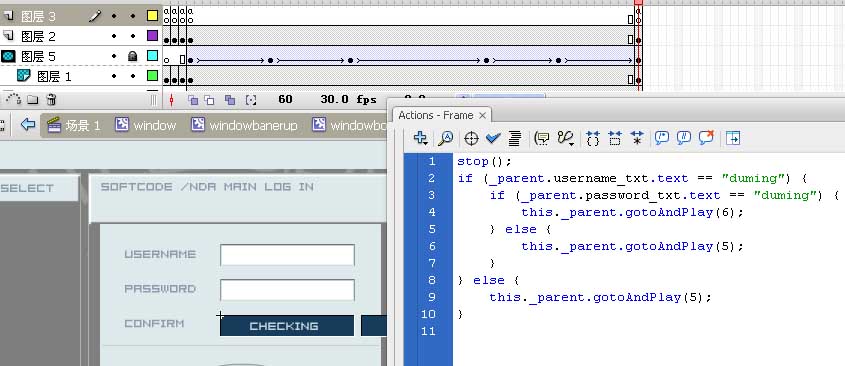Click code line 1 stop();
Screen dimensions: 845x366
coord(484,161)
